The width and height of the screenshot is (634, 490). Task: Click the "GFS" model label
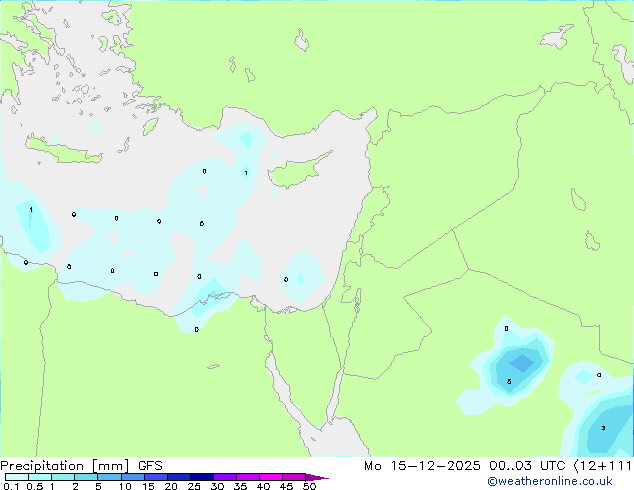(150, 466)
